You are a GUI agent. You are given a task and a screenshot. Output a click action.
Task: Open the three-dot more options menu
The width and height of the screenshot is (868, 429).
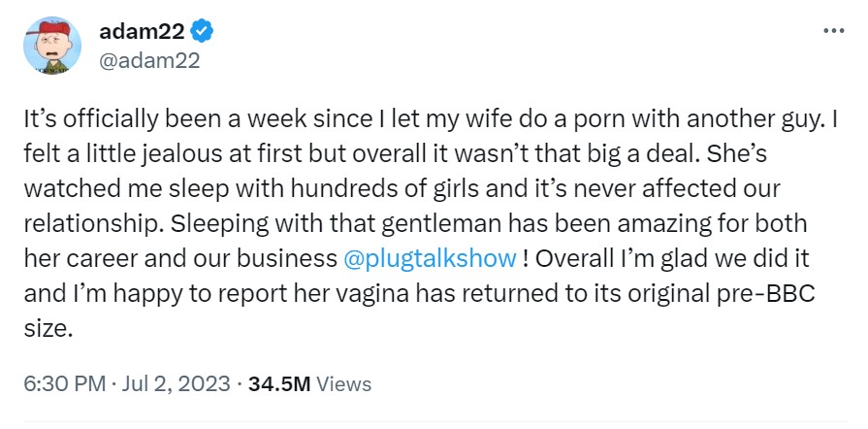833,30
